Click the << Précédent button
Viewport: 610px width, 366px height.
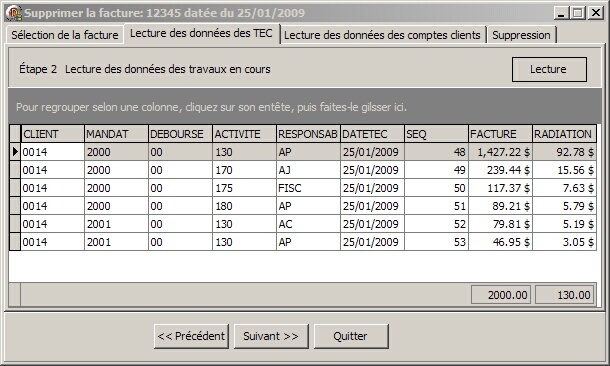(x=191, y=336)
